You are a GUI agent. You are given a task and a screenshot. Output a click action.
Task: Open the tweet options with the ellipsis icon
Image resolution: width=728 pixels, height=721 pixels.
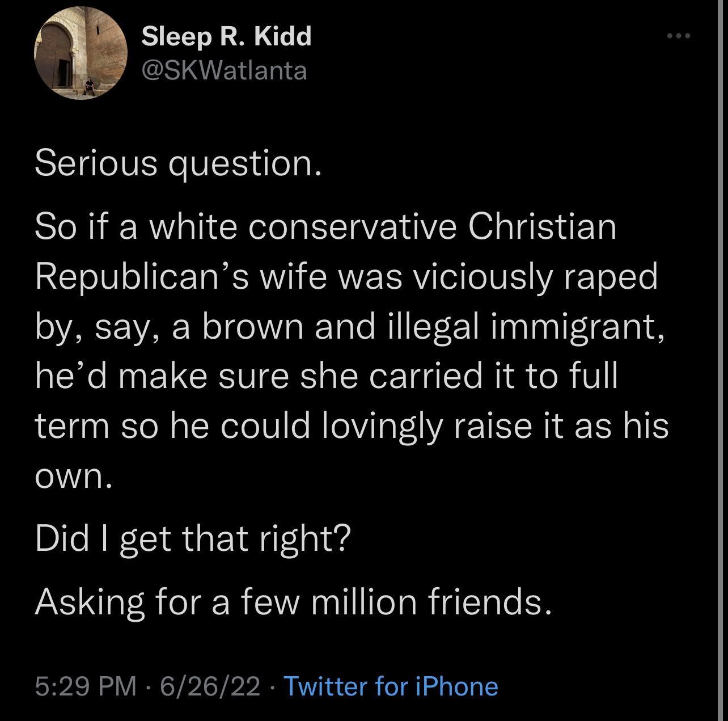[678, 34]
